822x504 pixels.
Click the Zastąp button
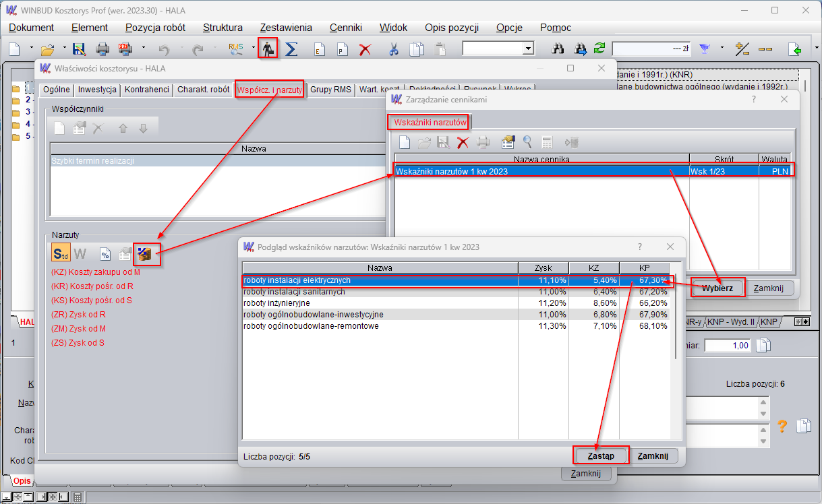tap(601, 455)
